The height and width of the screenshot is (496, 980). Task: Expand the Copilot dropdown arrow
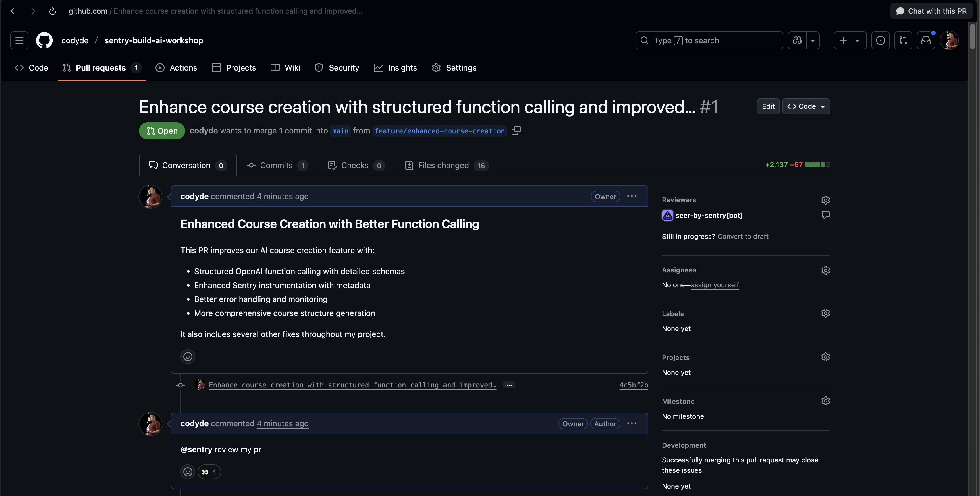coord(813,40)
